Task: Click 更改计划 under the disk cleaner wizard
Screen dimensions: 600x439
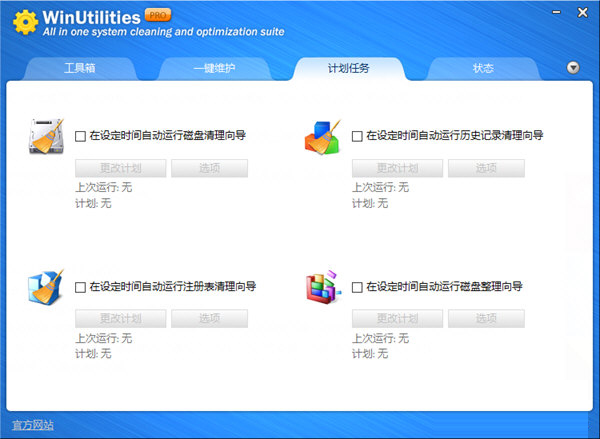Action: click(x=120, y=168)
